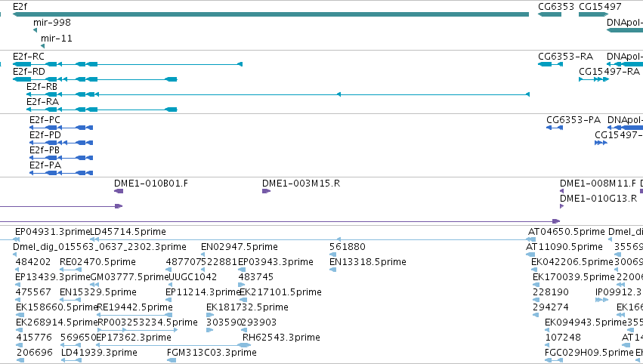The height and width of the screenshot is (364, 643).
Task: Click the E2f gene span bar
Action: (270, 14)
